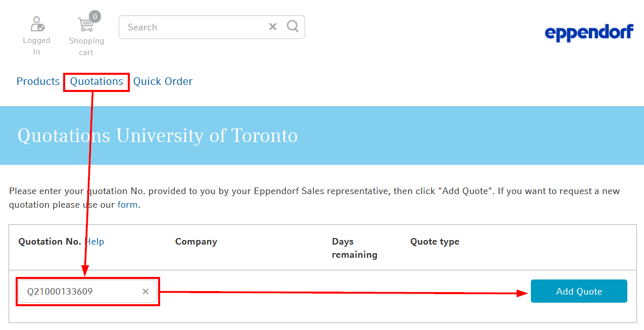Open the Shopping cart icon
This screenshot has height=330, width=644.
click(85, 25)
